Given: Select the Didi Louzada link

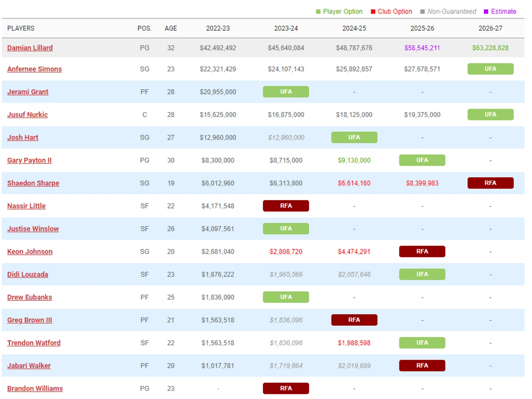Looking at the screenshot, I should click(28, 274).
